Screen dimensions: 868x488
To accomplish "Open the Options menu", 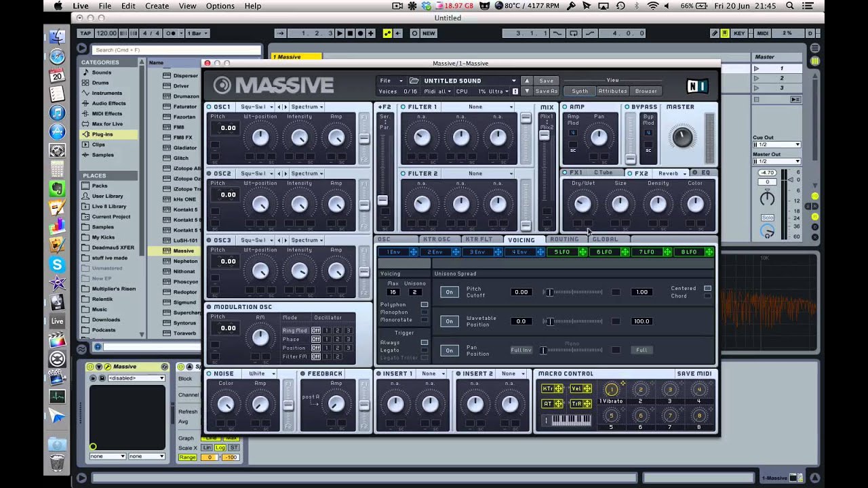I will (220, 5).
